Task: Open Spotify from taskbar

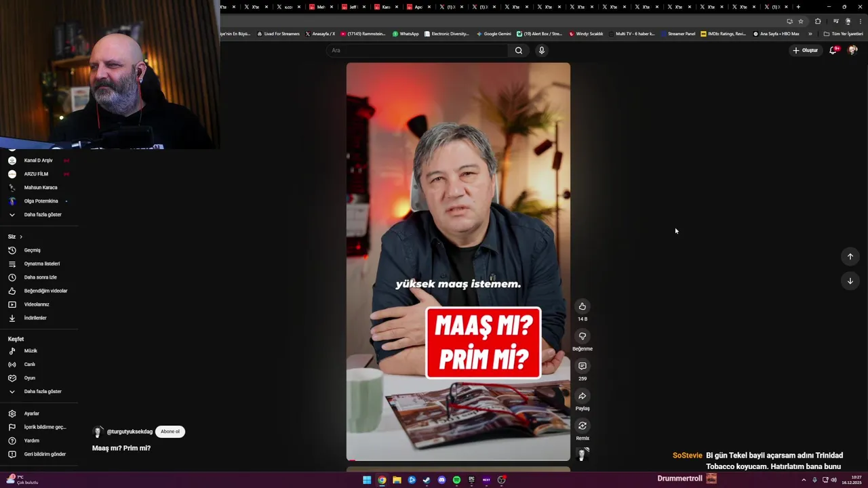Action: click(x=456, y=480)
